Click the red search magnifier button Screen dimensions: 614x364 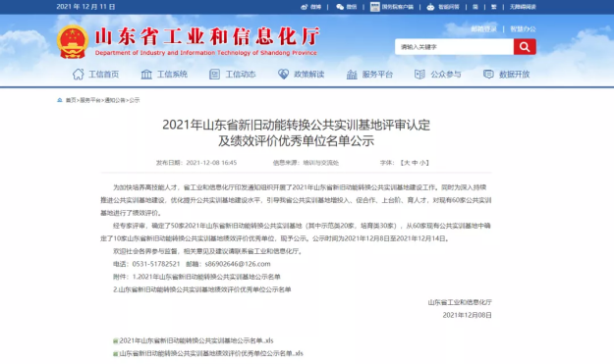(525, 47)
